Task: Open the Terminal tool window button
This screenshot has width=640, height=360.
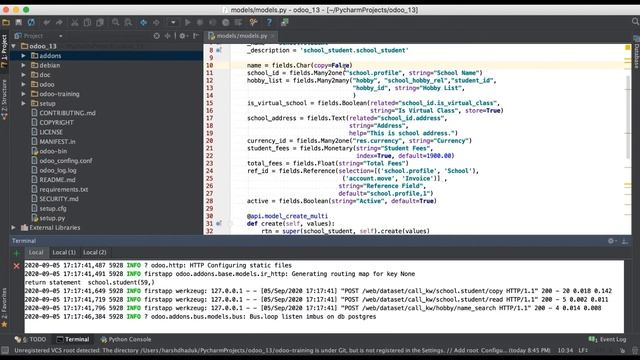Action: [73, 339]
